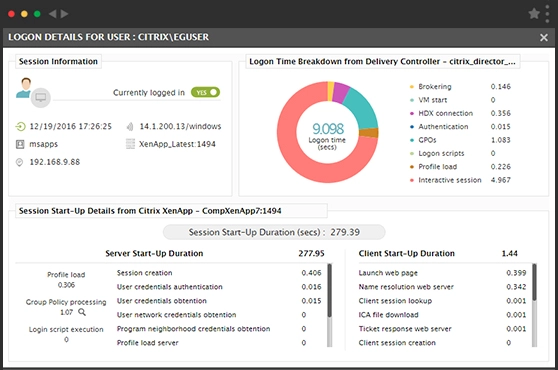
Task: Click the Server Start-Up Duration heading
Action: pyautogui.click(x=154, y=254)
